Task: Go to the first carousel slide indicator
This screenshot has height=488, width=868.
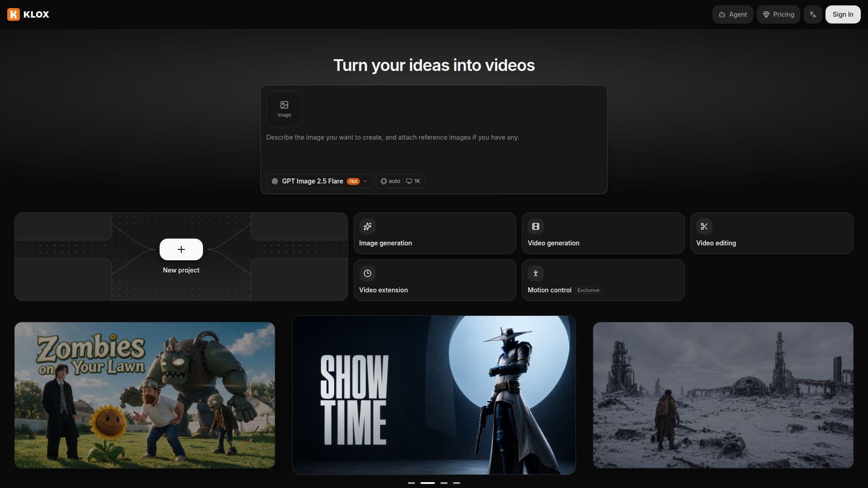Action: [411, 483]
